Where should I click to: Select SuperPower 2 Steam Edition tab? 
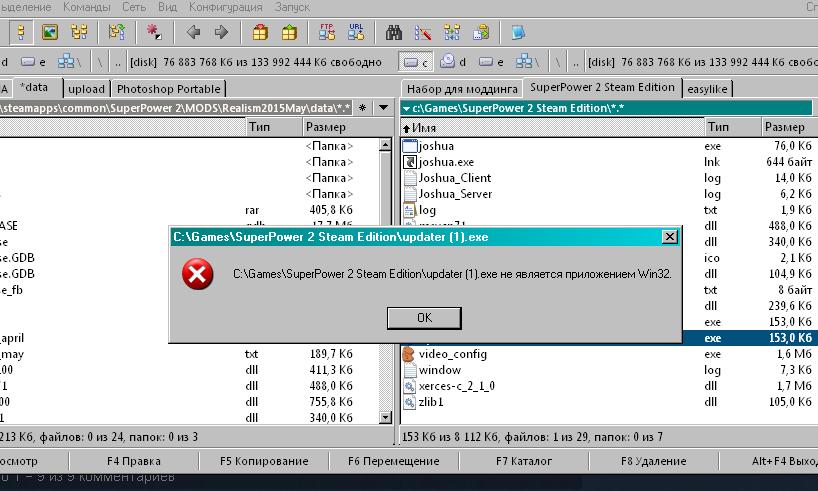[x=603, y=88]
